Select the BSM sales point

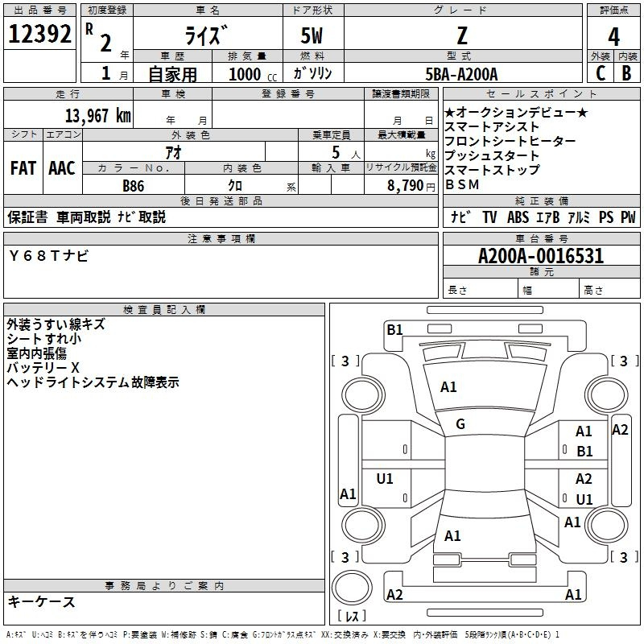click(462, 184)
